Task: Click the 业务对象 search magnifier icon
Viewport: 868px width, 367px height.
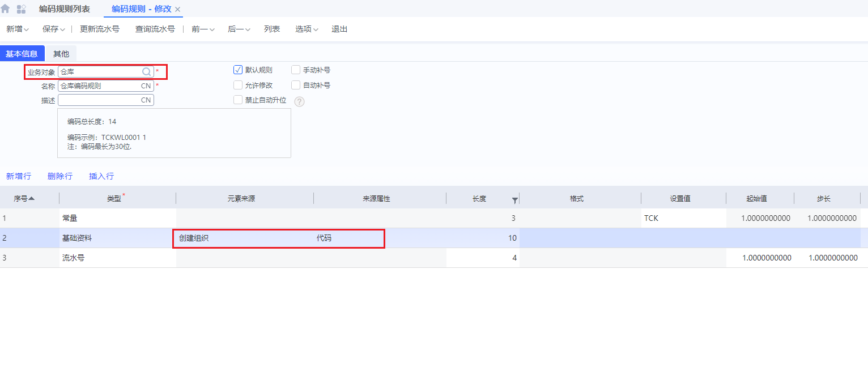Action: [146, 72]
